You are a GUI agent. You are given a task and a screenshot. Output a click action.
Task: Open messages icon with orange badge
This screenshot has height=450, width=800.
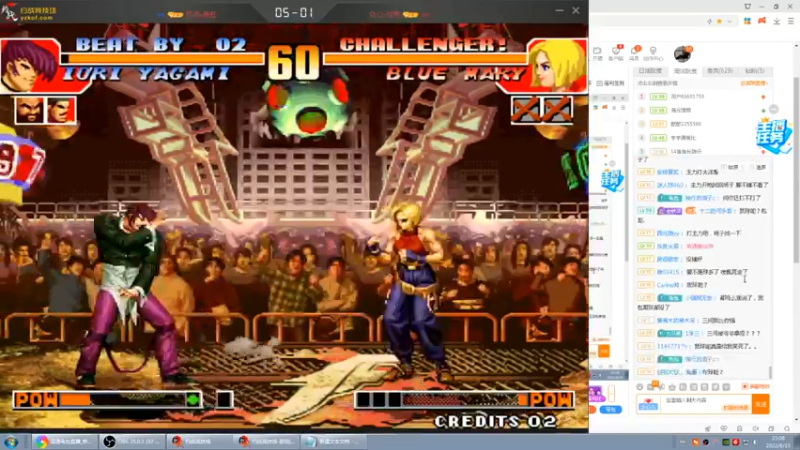[x=635, y=53]
